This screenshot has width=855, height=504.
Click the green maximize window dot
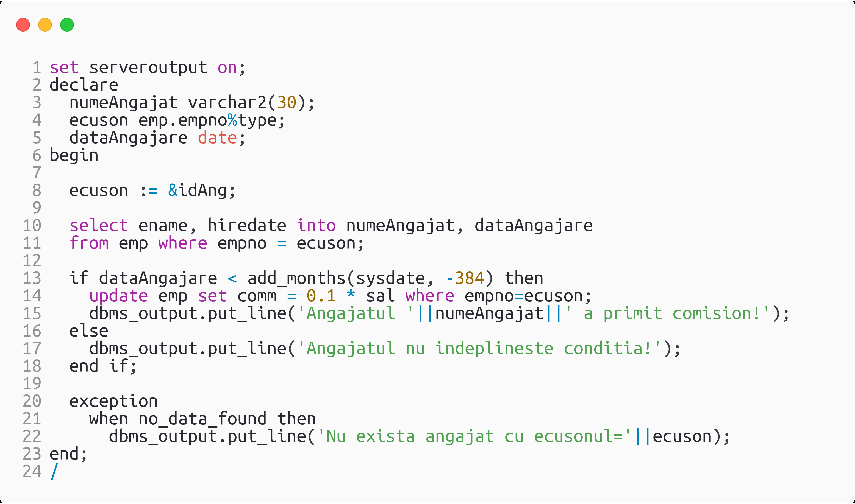67,25
